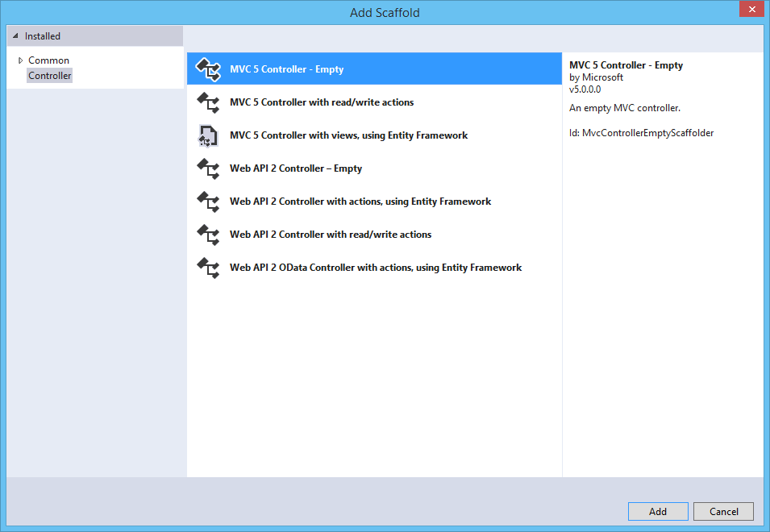Image resolution: width=770 pixels, height=532 pixels.
Task: Select the Controller tree item
Action: point(50,76)
